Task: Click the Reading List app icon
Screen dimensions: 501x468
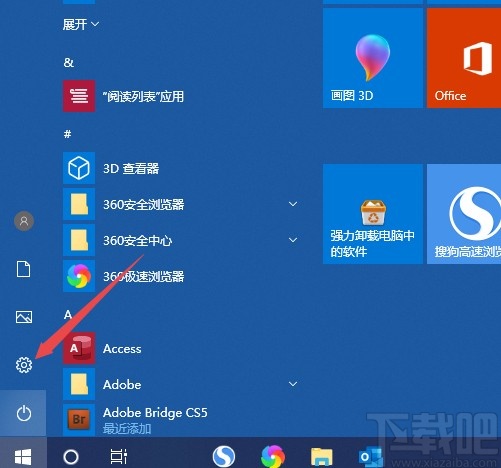Action: (x=79, y=96)
